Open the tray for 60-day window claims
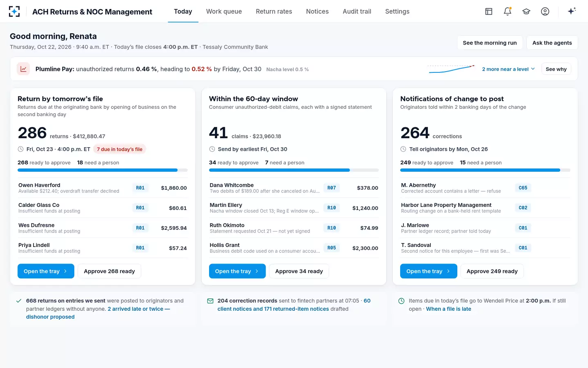588x368 pixels. click(237, 271)
